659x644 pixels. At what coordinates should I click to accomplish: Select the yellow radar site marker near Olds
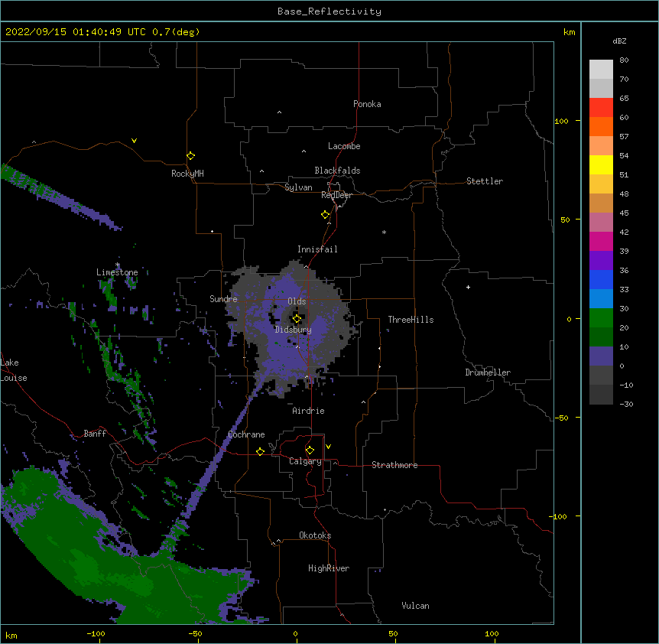pyautogui.click(x=297, y=319)
